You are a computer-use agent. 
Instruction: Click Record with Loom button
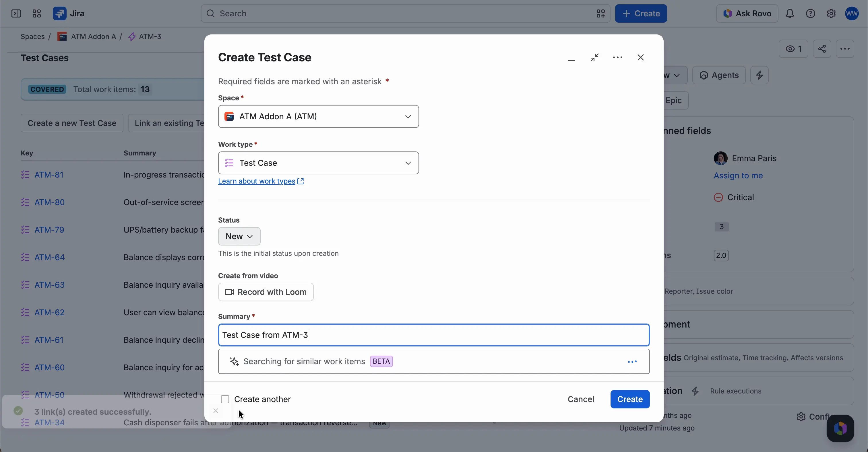coord(266,292)
